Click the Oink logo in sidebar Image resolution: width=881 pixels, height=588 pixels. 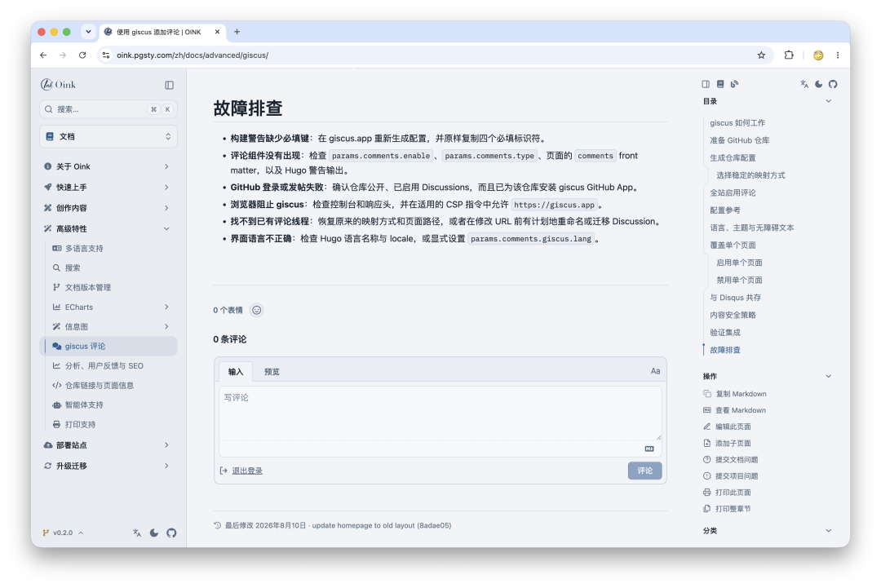coord(58,85)
